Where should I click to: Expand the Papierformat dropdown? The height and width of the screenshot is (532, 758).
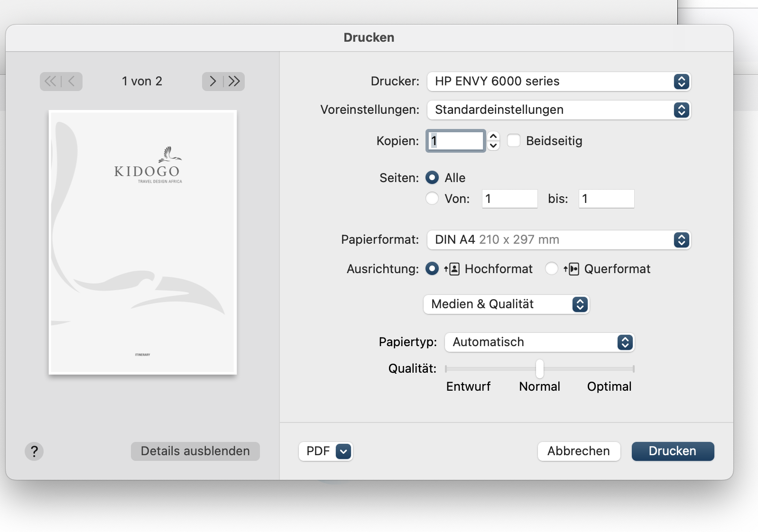(559, 240)
